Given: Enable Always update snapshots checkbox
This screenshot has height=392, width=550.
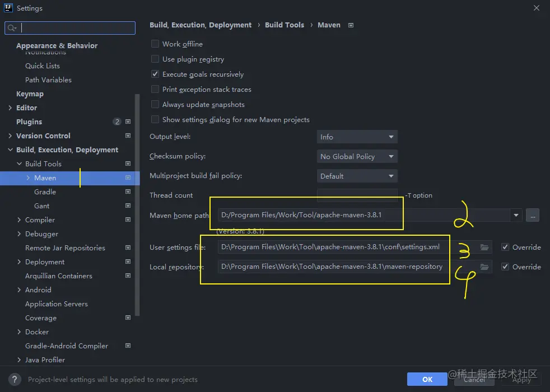Looking at the screenshot, I should pyautogui.click(x=155, y=104).
